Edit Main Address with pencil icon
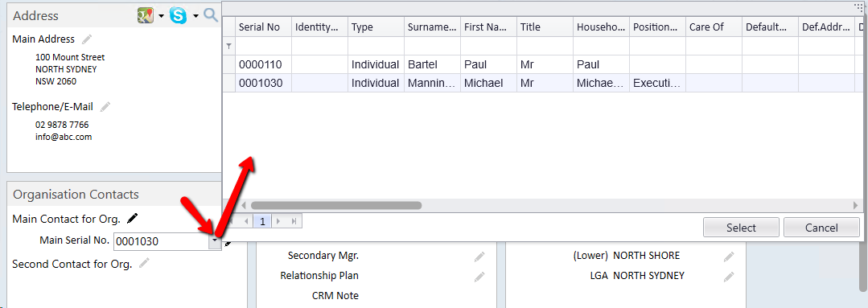Screen dimensions: 868x308 coord(86,39)
